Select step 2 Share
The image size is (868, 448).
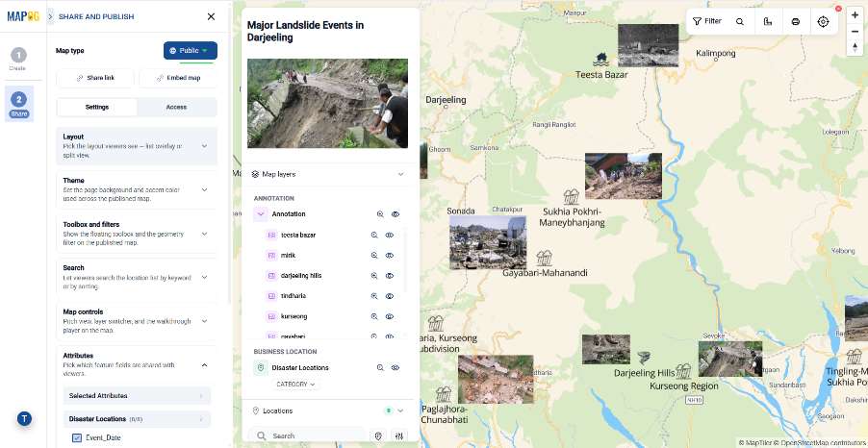(19, 104)
